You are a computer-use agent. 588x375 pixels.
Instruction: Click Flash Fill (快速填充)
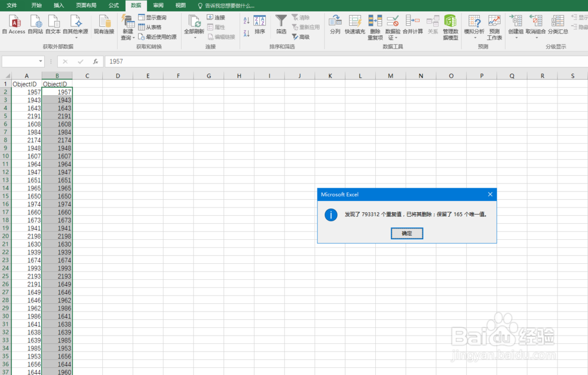[355, 25]
